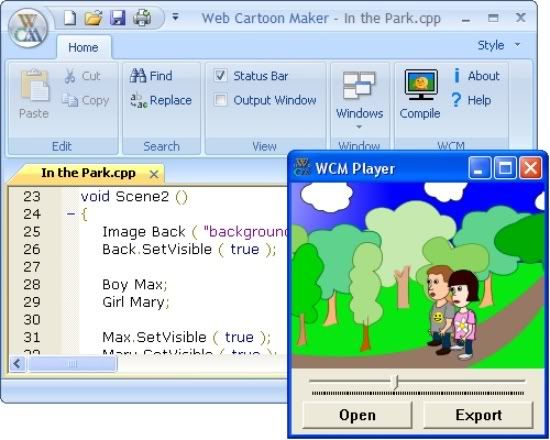Click the Replace icon

(139, 100)
